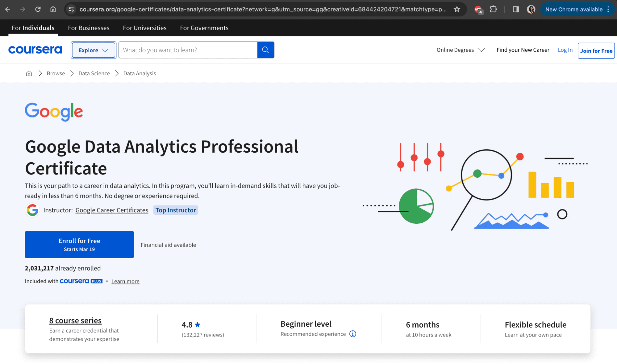
Task: Click the course analytics illustration
Action: point(475,187)
